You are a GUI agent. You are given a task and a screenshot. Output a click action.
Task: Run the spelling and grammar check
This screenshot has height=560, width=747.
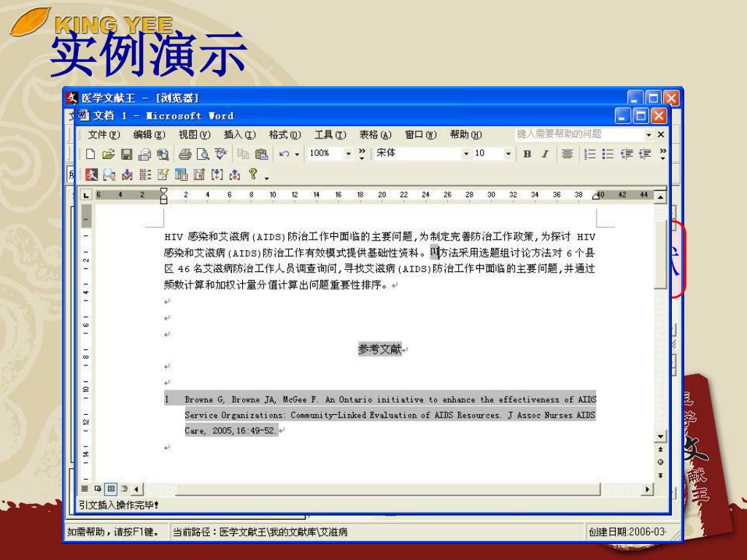pos(220,154)
